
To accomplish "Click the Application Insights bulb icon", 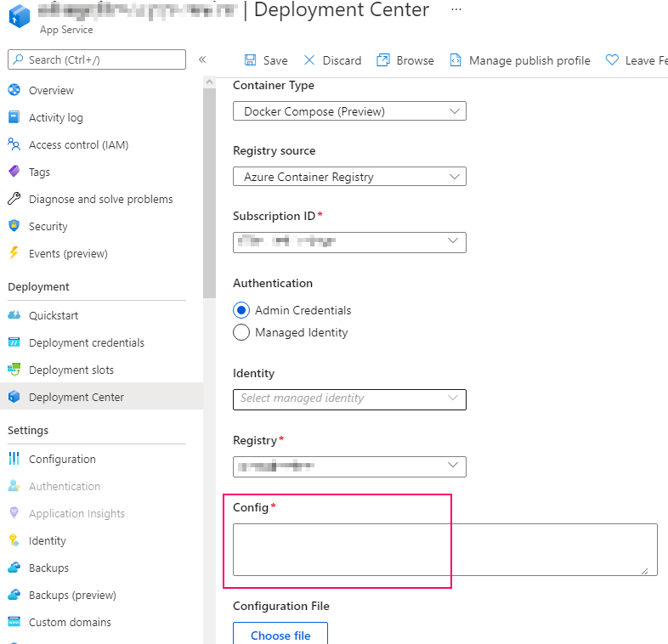I will [x=14, y=513].
